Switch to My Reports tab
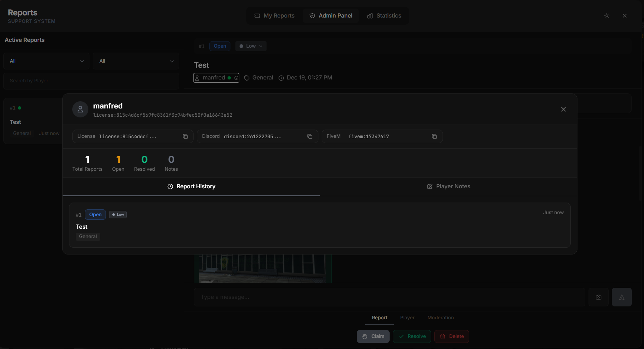644x349 pixels. pyautogui.click(x=274, y=16)
